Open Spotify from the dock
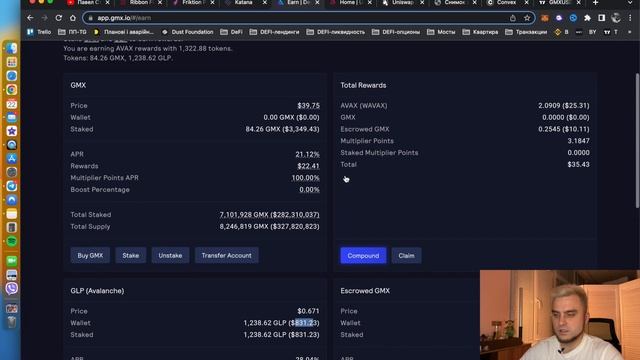The image size is (640, 360). pyautogui.click(x=11, y=241)
